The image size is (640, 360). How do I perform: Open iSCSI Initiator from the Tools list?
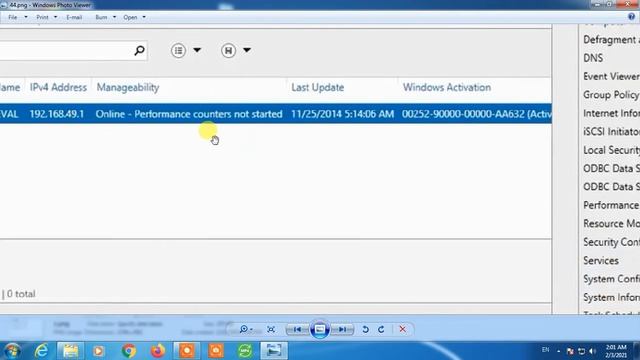tap(611, 131)
